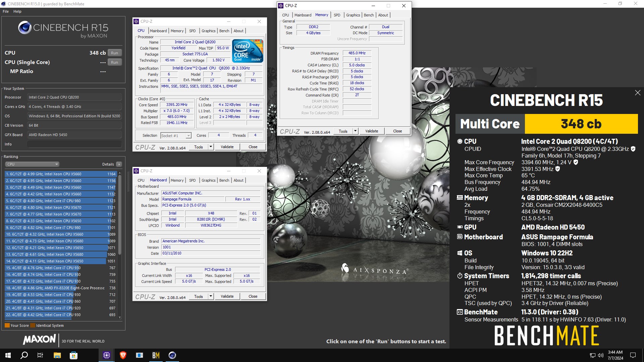The height and width of the screenshot is (362, 644).
Task: Click the Details arrow in Ranking
Action: 119,164
